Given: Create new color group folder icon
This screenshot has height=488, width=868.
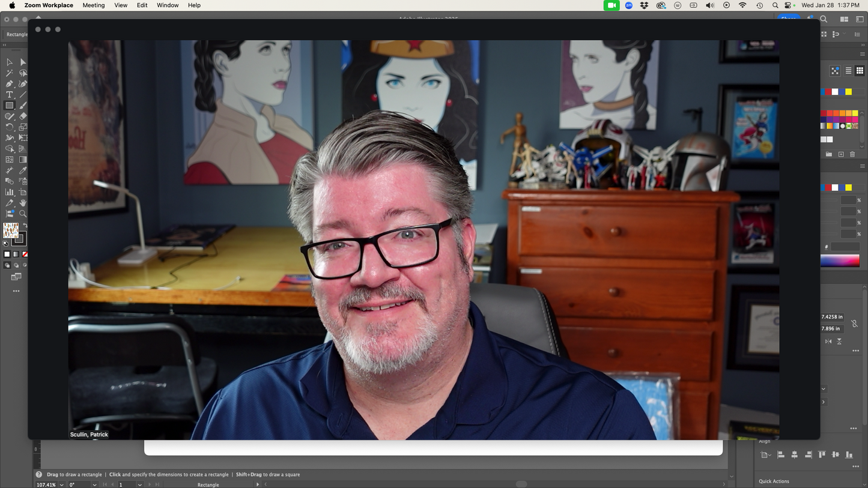Looking at the screenshot, I should 829,154.
